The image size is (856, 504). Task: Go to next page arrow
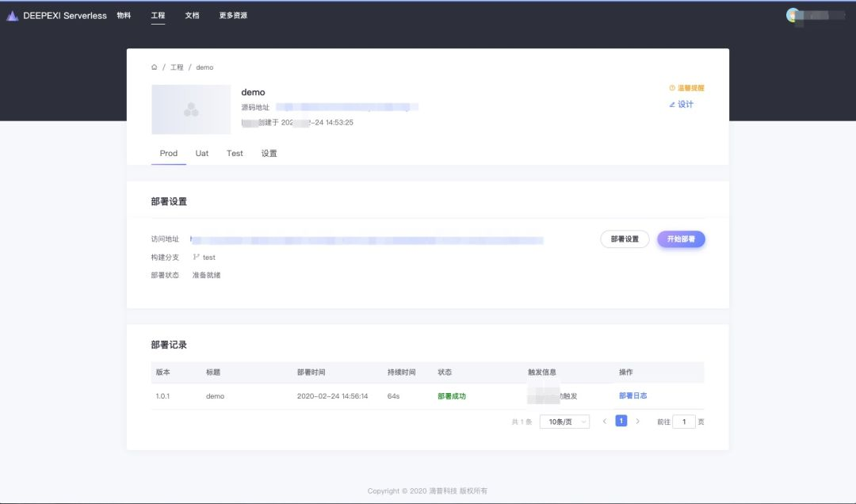637,421
